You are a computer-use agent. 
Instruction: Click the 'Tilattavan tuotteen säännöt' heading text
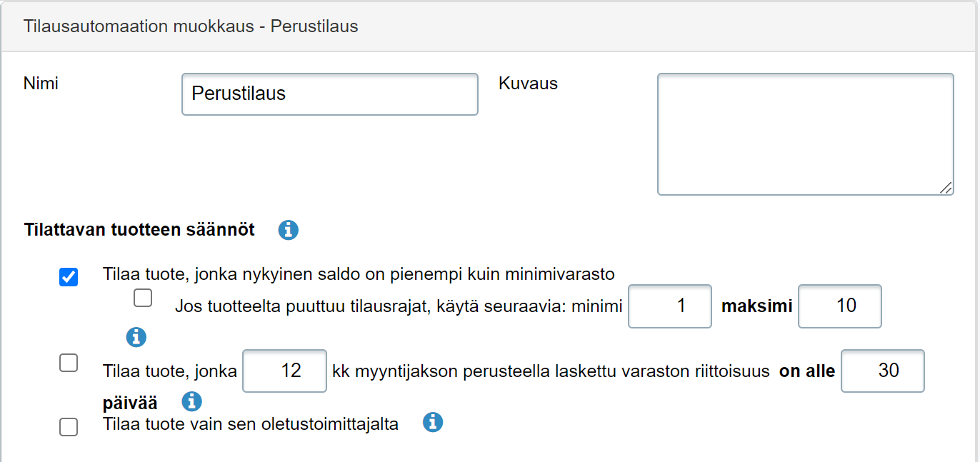click(139, 231)
